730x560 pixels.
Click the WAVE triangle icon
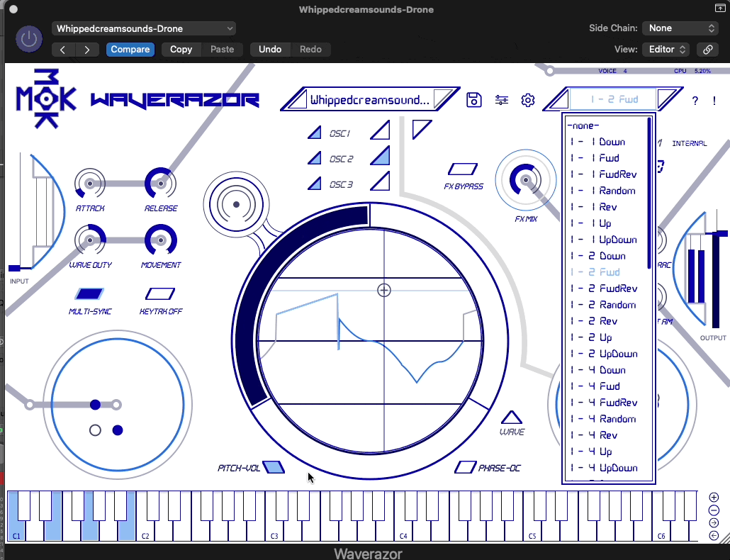tap(512, 417)
